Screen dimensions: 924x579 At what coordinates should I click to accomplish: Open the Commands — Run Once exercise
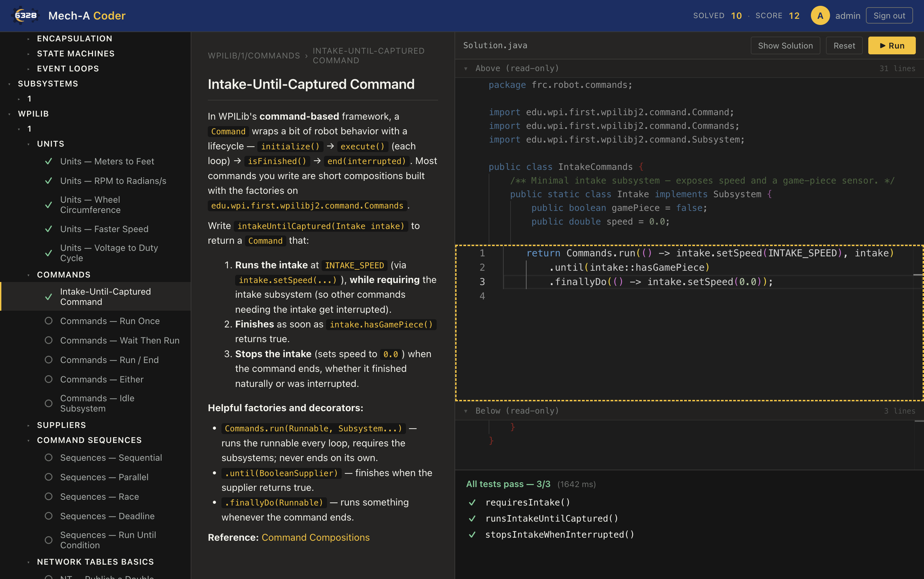pyautogui.click(x=110, y=321)
